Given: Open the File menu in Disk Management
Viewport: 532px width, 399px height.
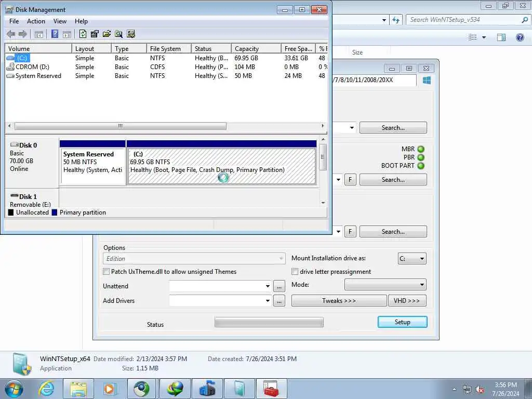Looking at the screenshot, I should coord(14,21).
